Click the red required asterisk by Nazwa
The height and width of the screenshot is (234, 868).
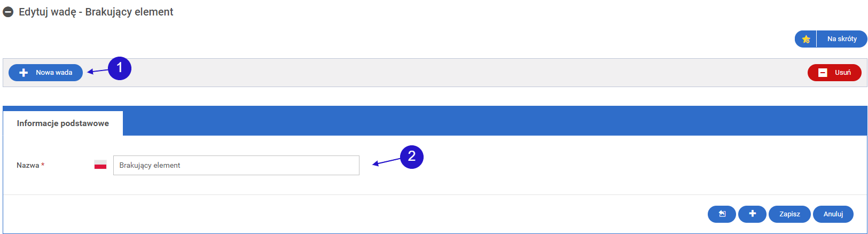(x=43, y=165)
